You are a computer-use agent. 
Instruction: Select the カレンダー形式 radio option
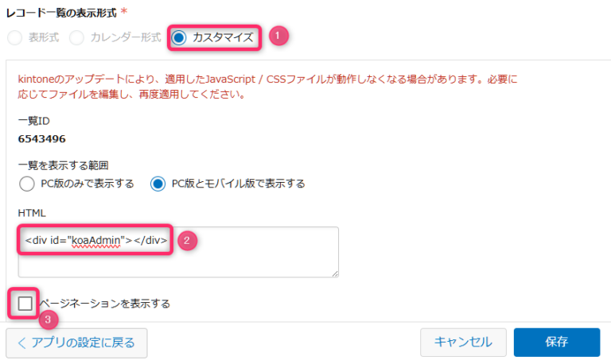(x=77, y=37)
